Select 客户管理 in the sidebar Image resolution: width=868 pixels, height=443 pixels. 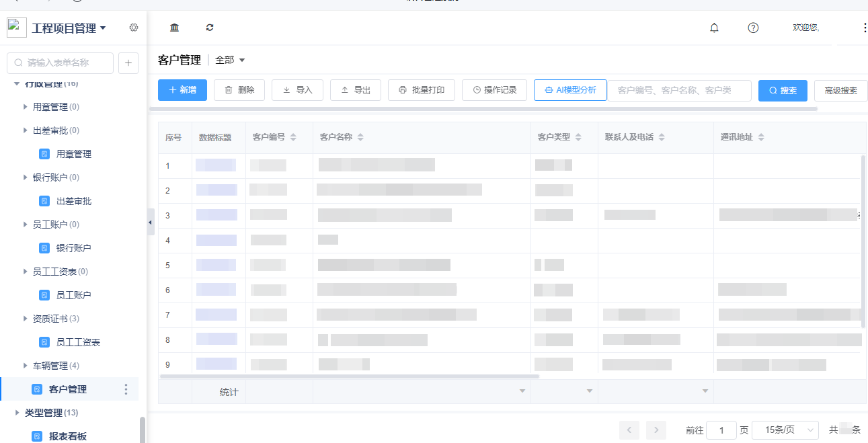[x=69, y=389]
